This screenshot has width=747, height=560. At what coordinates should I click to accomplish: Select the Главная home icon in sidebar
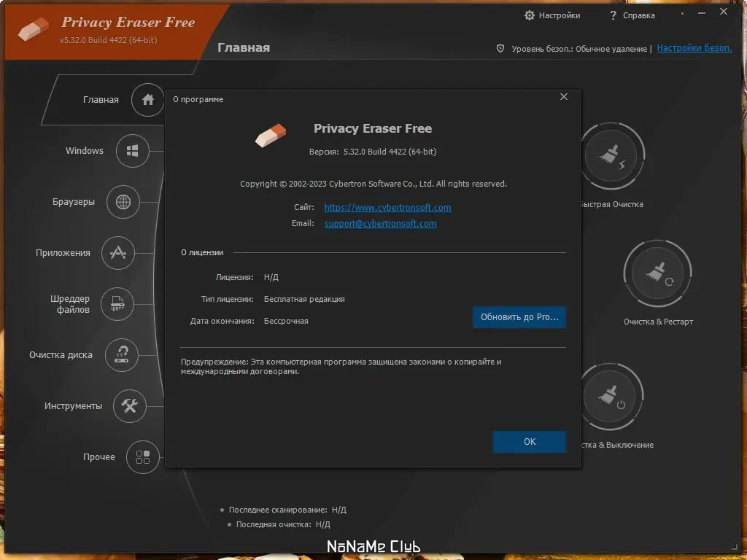pyautogui.click(x=147, y=100)
